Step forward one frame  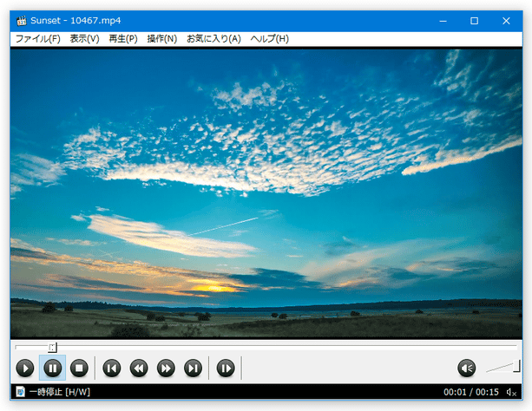[226, 369]
